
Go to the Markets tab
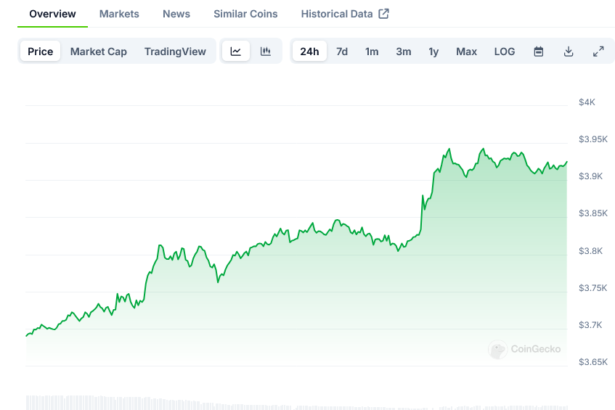[x=119, y=14]
